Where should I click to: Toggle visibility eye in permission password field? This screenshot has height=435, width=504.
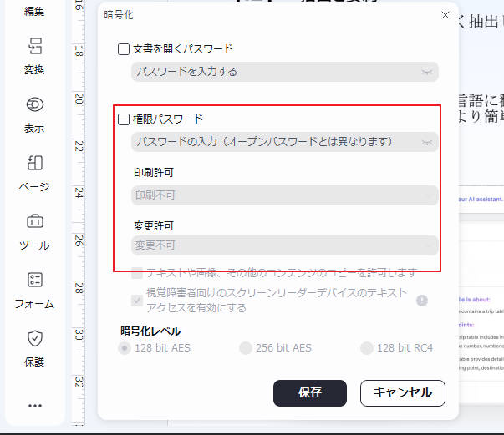427,142
